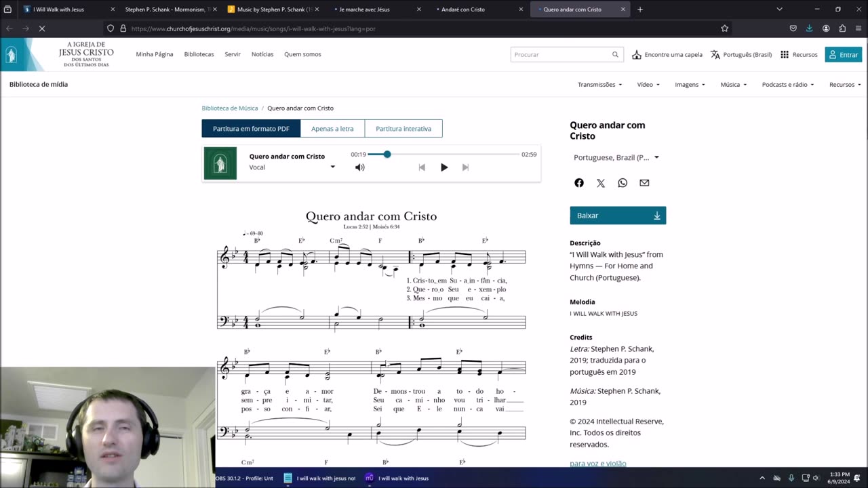Viewport: 868px width, 488px height.
Task: Skip to the previous track
Action: pos(422,167)
